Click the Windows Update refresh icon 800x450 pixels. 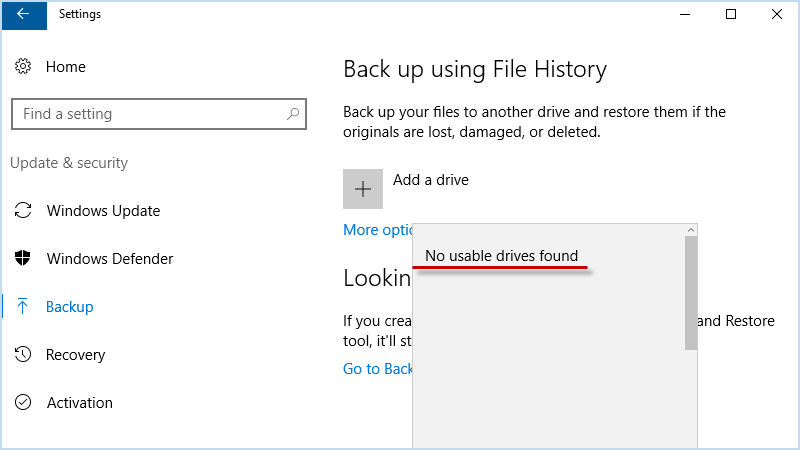pyautogui.click(x=23, y=210)
